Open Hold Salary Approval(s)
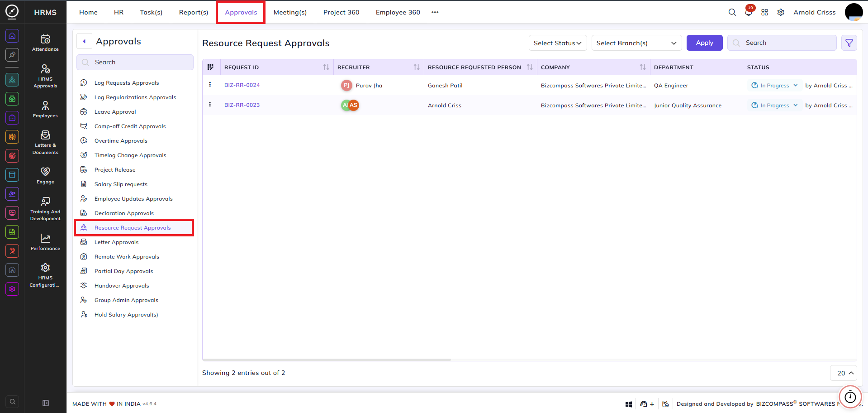 tap(126, 315)
